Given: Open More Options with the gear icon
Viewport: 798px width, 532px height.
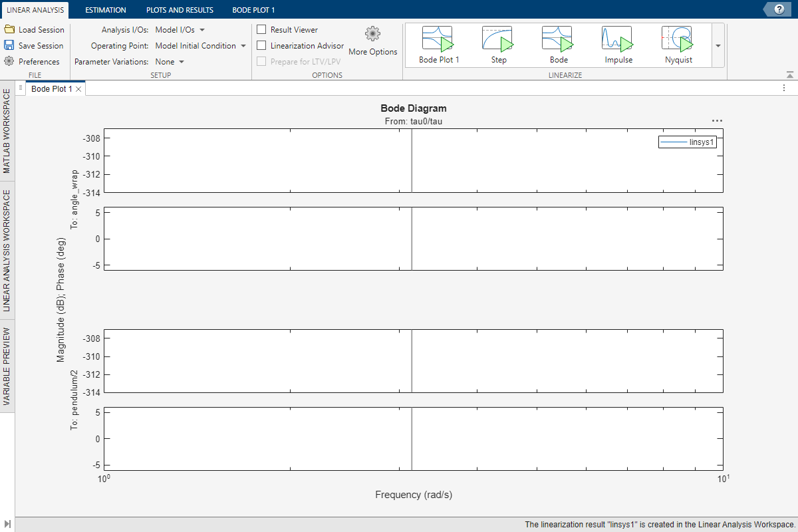Looking at the screenshot, I should [x=372, y=35].
